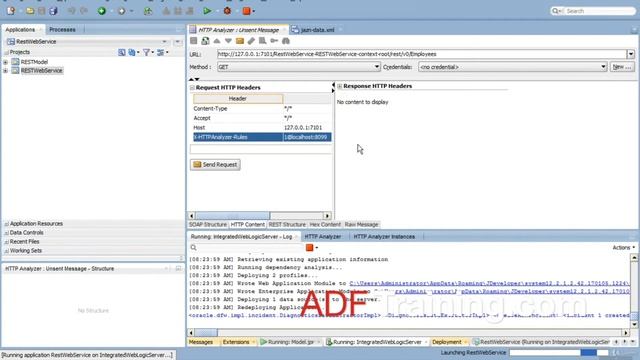Expand the Working Sets section

tap(7, 251)
